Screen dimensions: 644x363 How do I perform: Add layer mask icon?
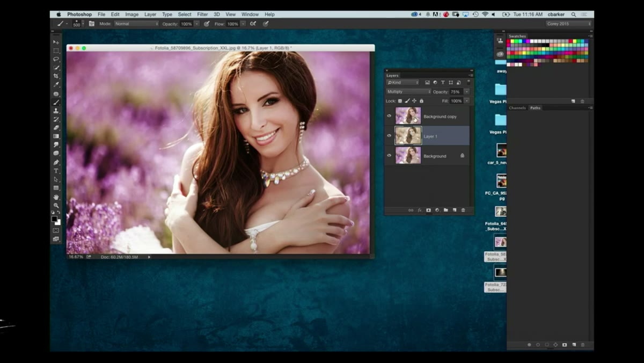428,210
